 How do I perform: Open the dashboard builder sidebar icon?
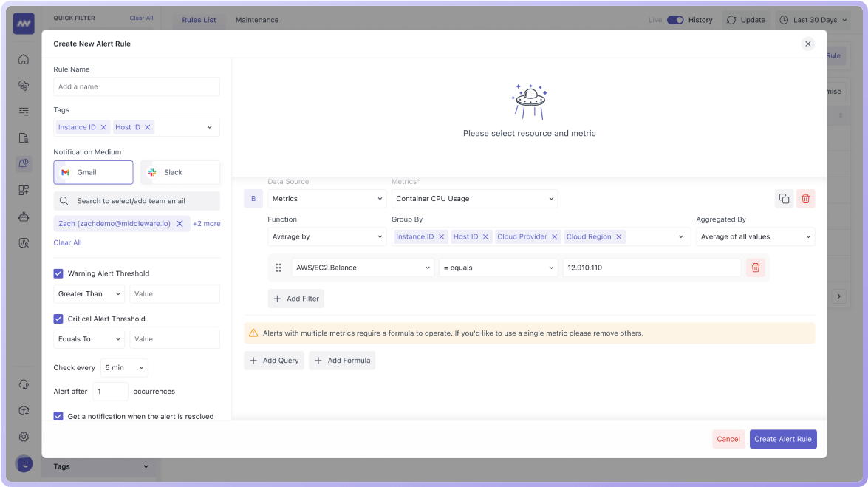(x=24, y=190)
